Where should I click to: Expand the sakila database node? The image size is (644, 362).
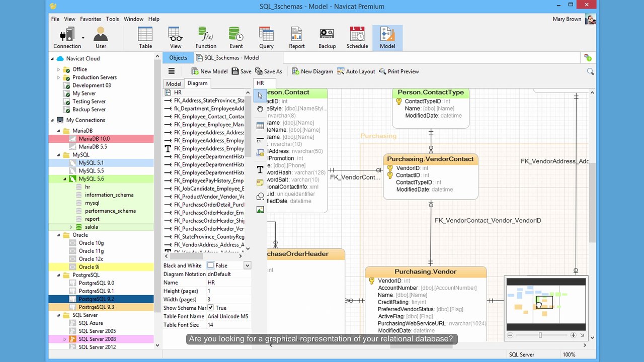coord(71,227)
